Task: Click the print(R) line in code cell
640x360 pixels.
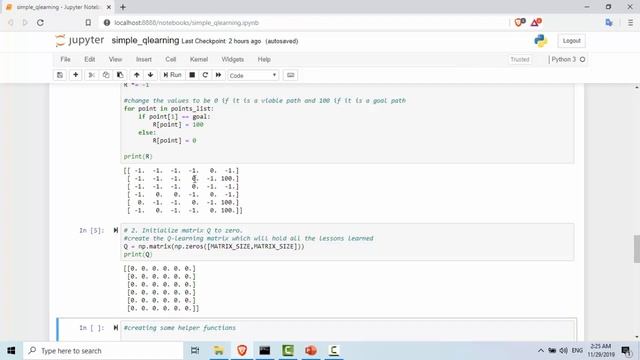Action: [x=138, y=157]
